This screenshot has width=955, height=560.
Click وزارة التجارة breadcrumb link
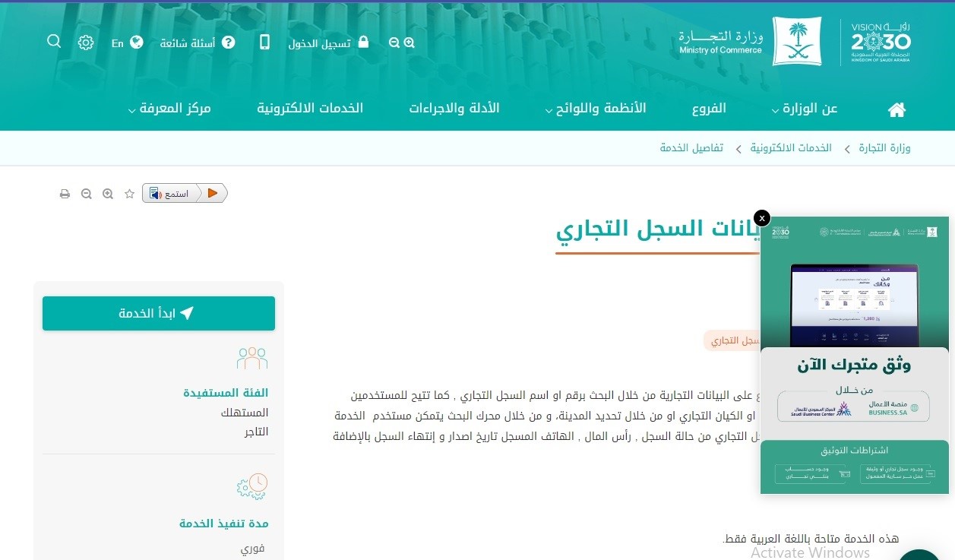point(884,147)
